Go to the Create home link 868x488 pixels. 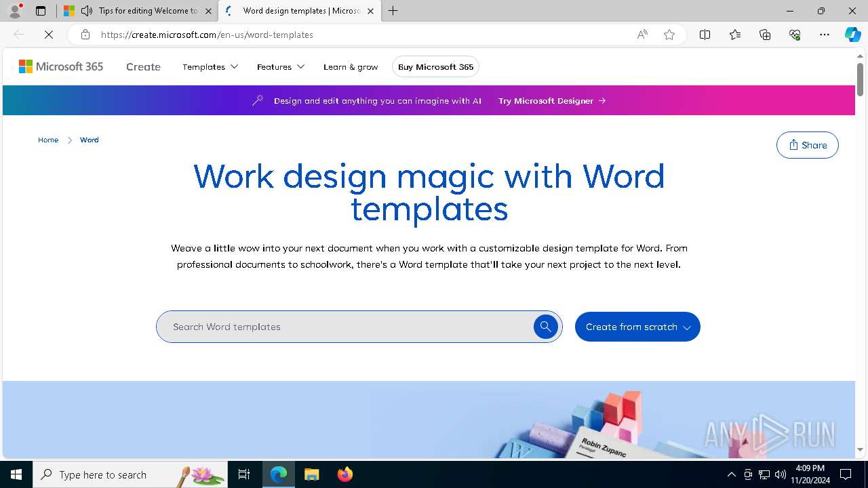[143, 66]
